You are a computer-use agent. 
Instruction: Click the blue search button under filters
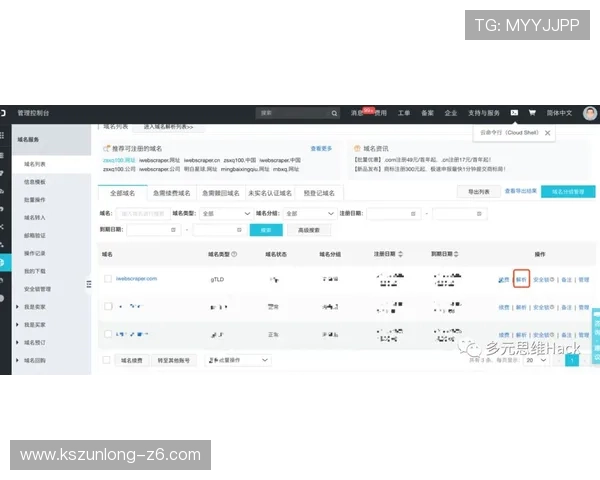click(x=266, y=230)
